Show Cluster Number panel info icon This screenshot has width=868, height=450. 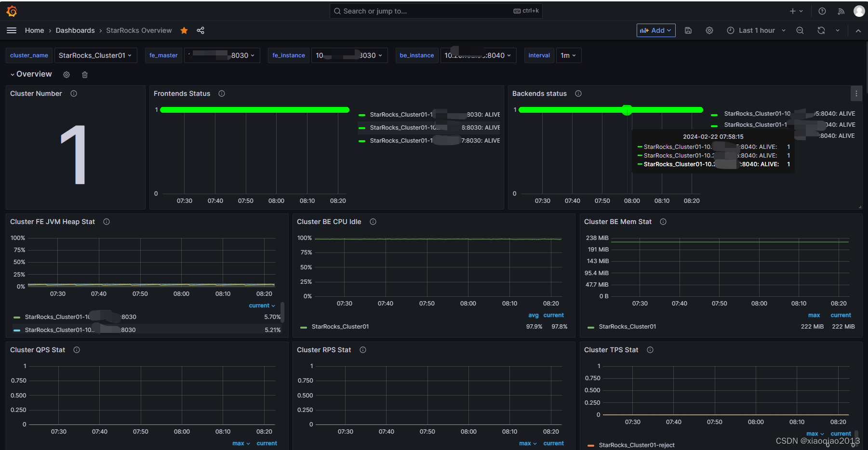74,93
